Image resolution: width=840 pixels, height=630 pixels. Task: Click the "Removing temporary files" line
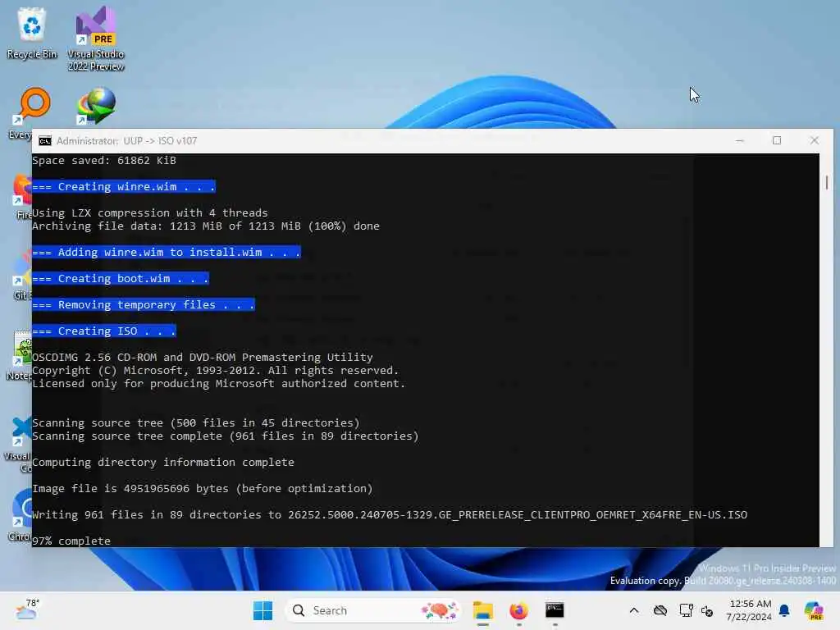pyautogui.click(x=144, y=305)
